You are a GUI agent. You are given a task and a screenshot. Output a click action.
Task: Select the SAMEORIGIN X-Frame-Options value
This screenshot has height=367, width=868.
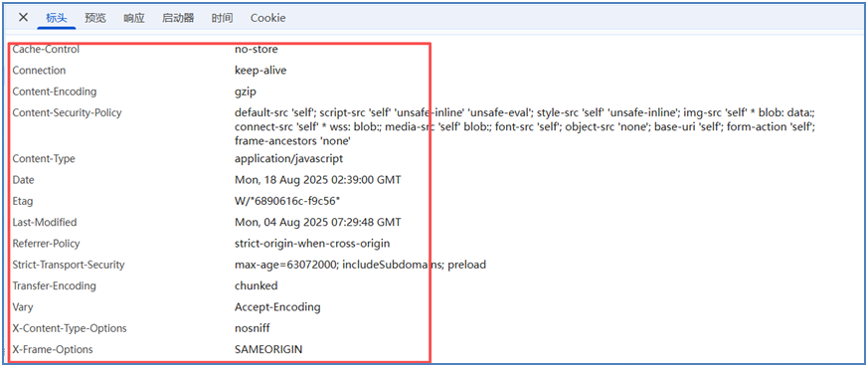pos(268,349)
